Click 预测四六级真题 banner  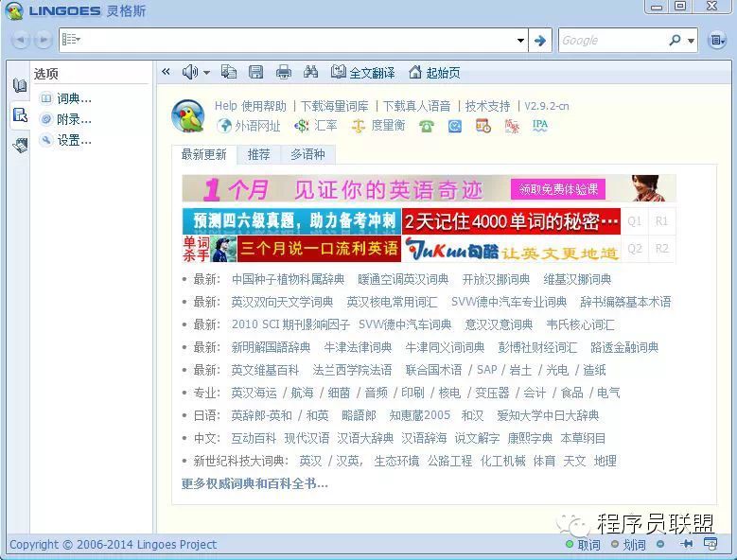(x=291, y=221)
